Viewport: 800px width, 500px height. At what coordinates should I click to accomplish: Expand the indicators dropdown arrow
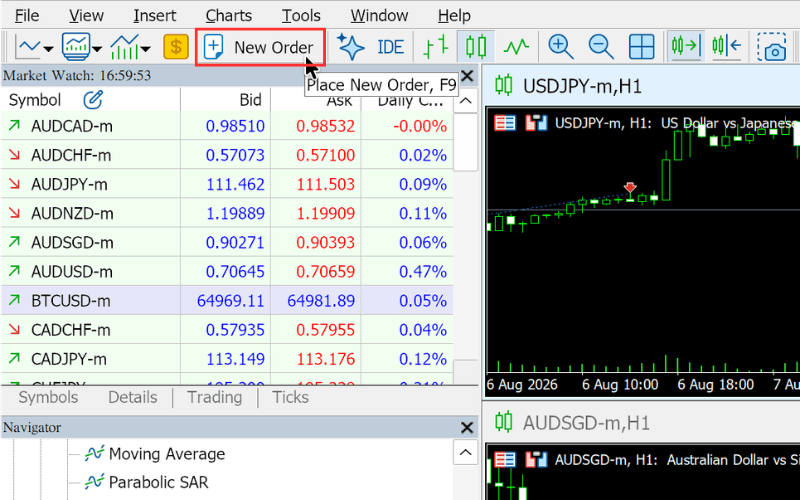[145, 49]
